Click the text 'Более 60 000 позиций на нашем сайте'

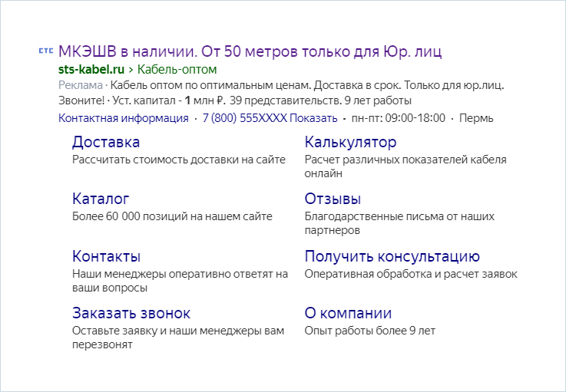[x=172, y=216]
